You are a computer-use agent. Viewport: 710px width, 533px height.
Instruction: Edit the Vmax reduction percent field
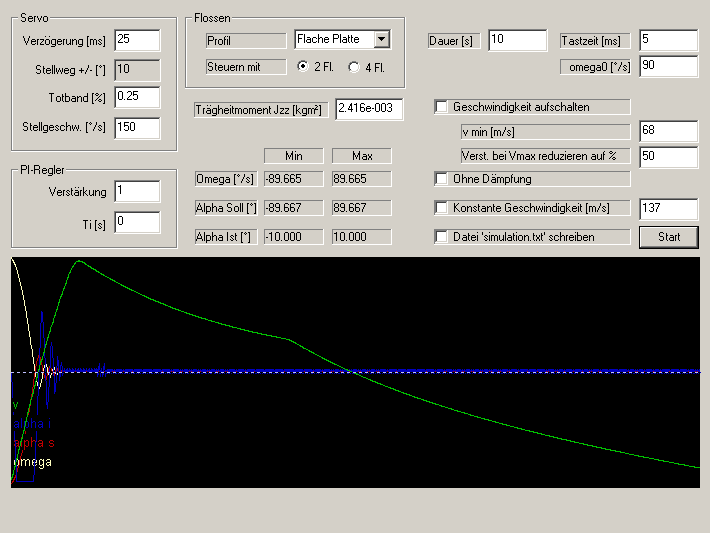[x=668, y=156]
